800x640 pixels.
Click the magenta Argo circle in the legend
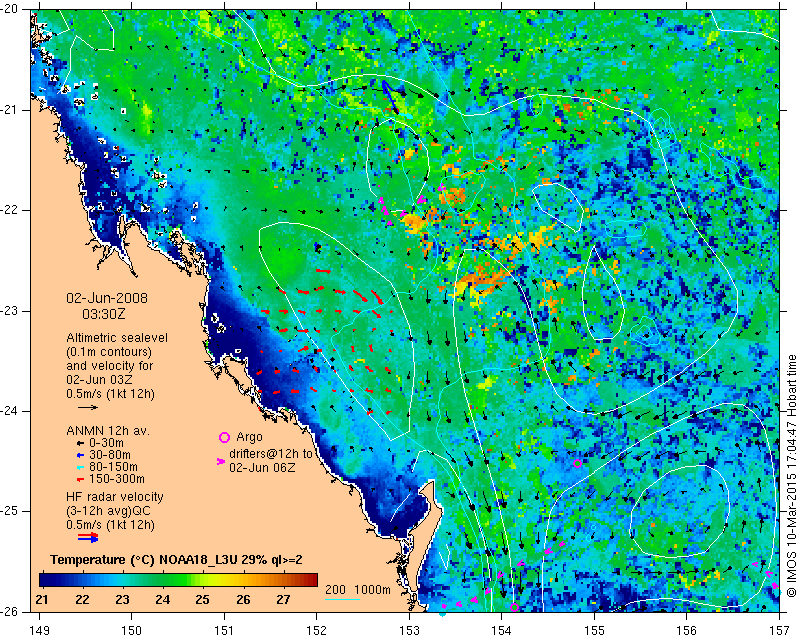pyautogui.click(x=224, y=437)
